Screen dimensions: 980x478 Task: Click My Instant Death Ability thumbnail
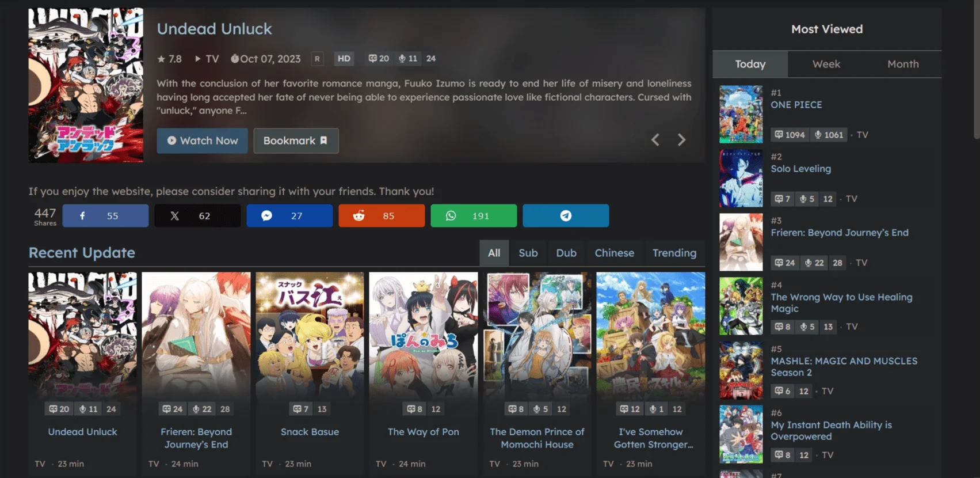[x=741, y=434]
